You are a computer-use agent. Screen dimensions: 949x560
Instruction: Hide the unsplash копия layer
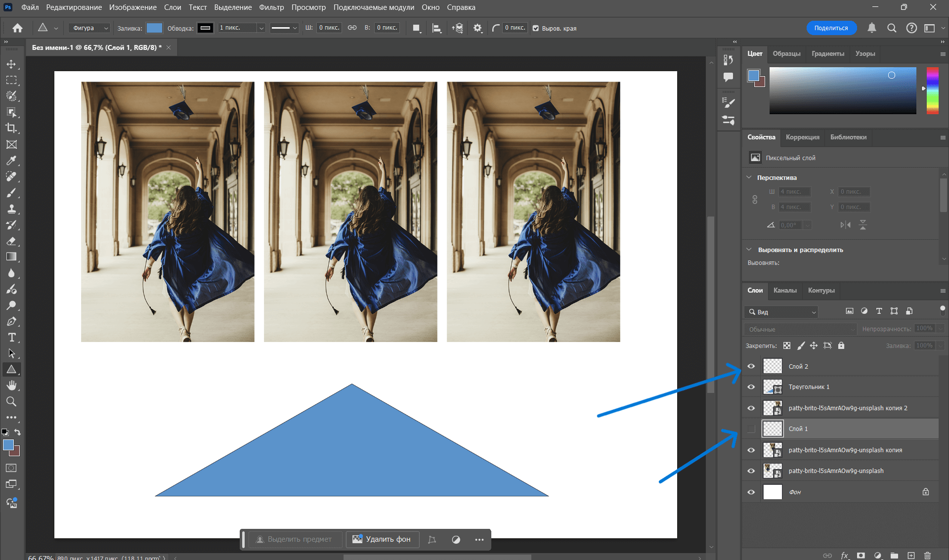pyautogui.click(x=751, y=450)
